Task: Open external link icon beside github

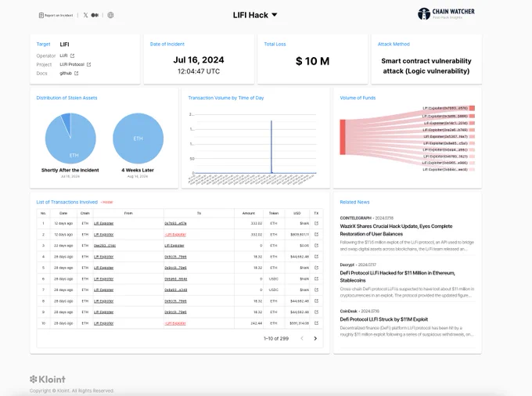Action: click(x=77, y=74)
